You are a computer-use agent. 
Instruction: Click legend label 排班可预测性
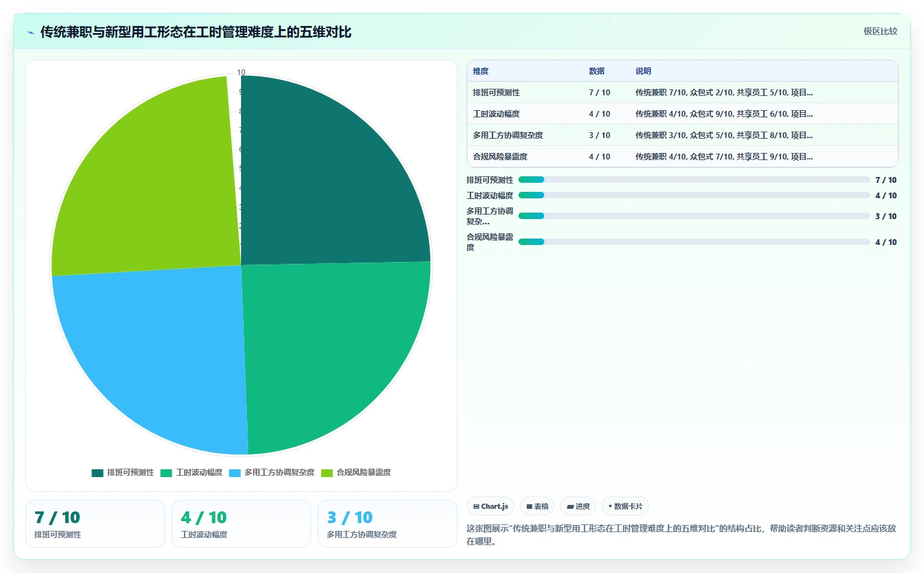pos(130,473)
